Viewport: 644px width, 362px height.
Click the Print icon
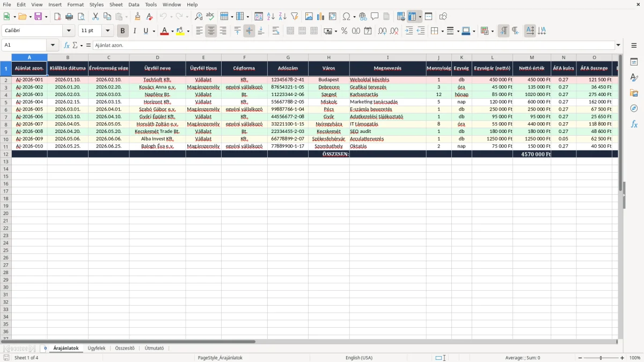69,17
